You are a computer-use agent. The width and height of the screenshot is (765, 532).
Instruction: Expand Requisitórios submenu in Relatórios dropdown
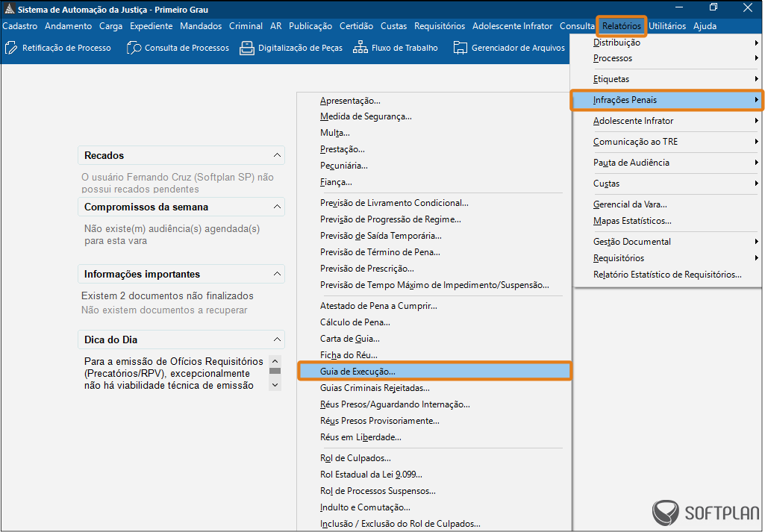pyautogui.click(x=757, y=258)
